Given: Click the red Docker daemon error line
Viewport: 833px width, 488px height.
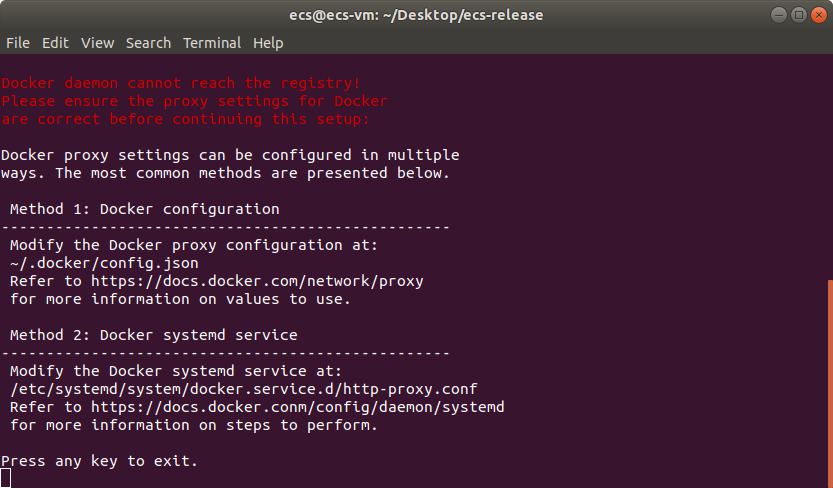Looking at the screenshot, I should click(181, 83).
